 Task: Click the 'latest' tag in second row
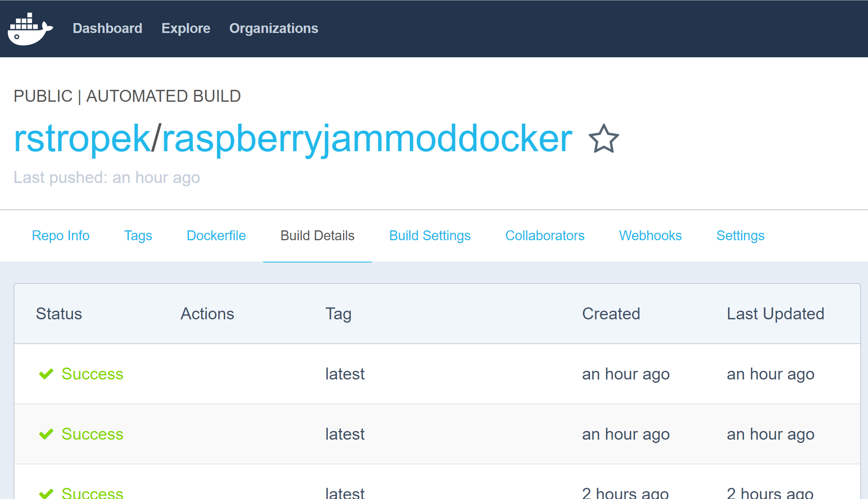pos(345,434)
